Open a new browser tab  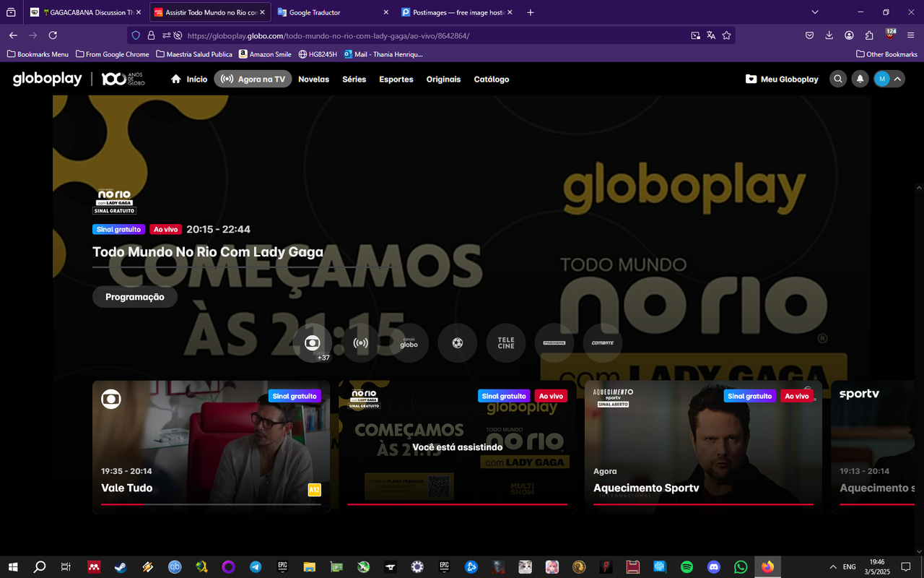(531, 12)
